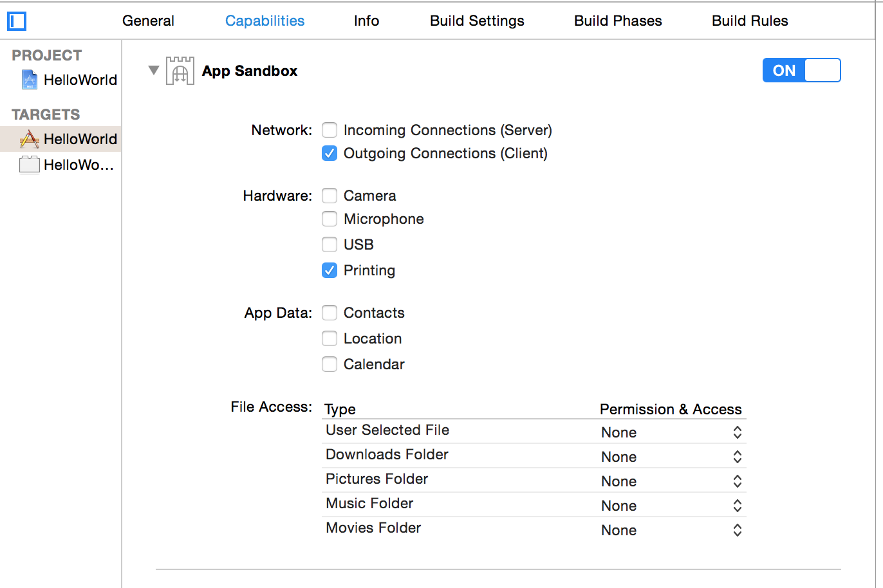Open the General tab
The height and width of the screenshot is (588, 883).
click(x=148, y=21)
